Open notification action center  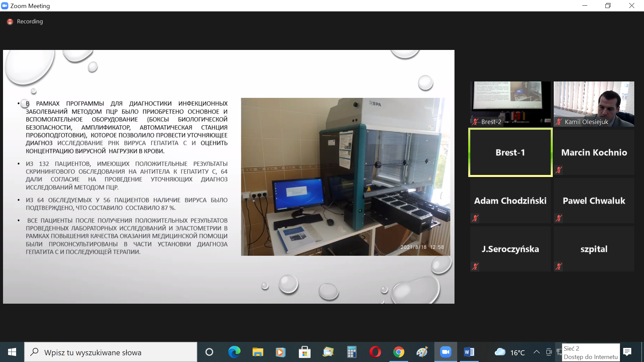click(627, 352)
